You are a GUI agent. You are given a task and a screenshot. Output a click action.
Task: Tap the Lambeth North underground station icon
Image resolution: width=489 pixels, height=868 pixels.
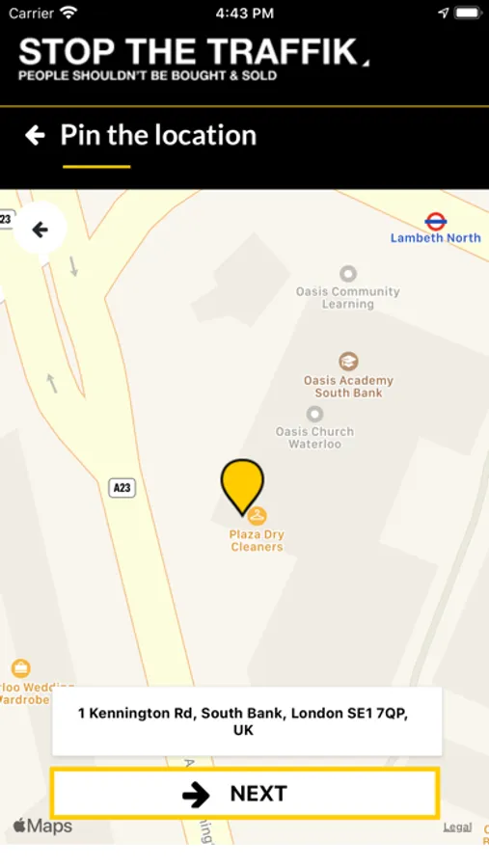(x=436, y=222)
